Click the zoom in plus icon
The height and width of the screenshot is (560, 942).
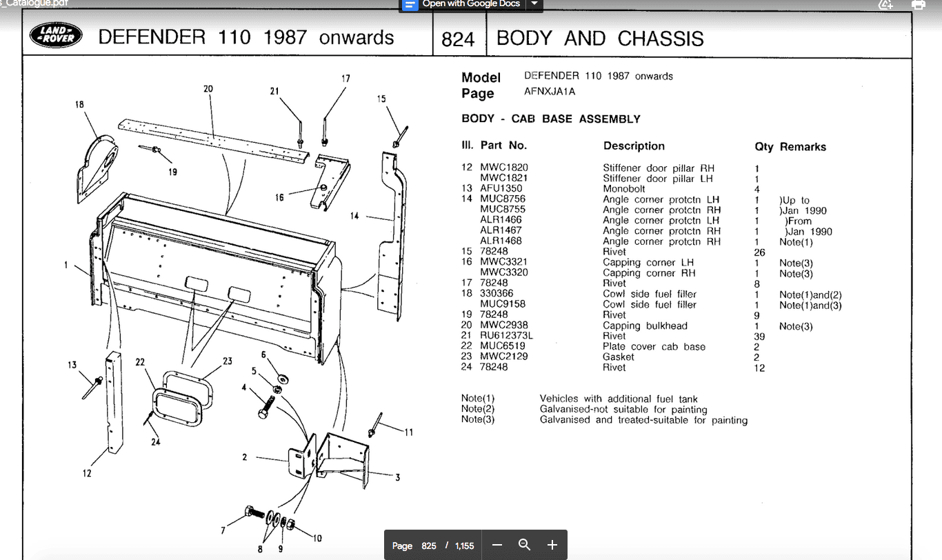[x=552, y=545]
